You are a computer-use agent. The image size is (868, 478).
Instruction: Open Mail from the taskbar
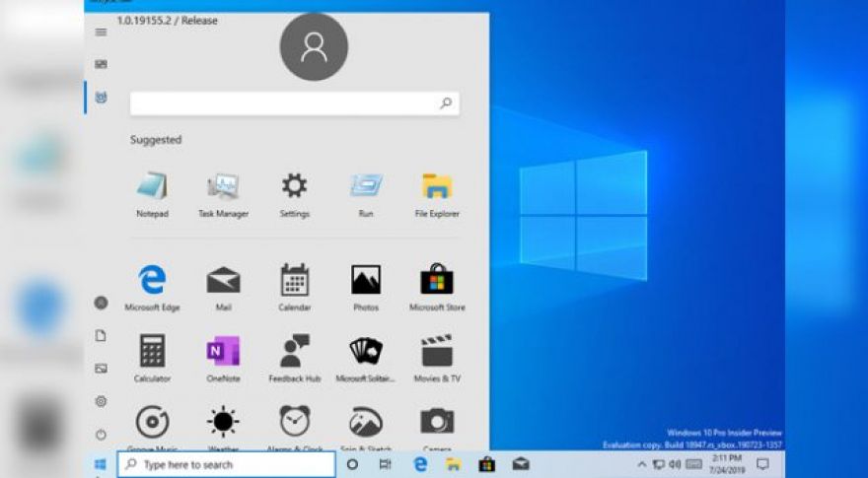click(x=521, y=464)
